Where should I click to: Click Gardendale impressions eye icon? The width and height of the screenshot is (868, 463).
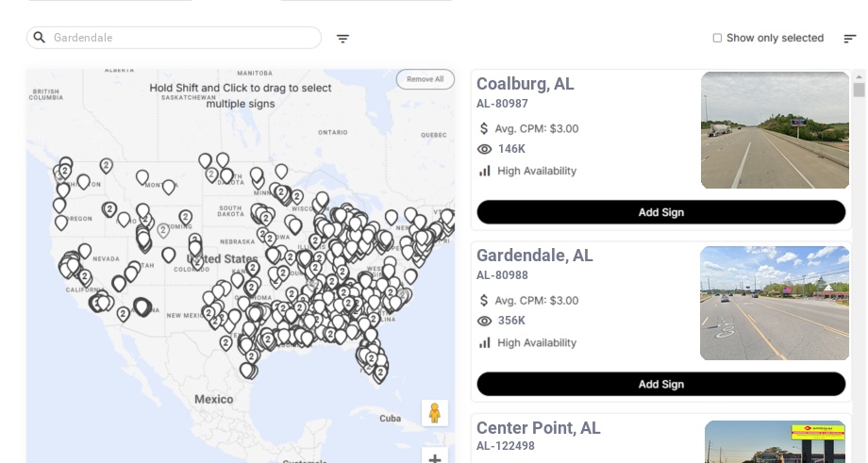(x=485, y=321)
